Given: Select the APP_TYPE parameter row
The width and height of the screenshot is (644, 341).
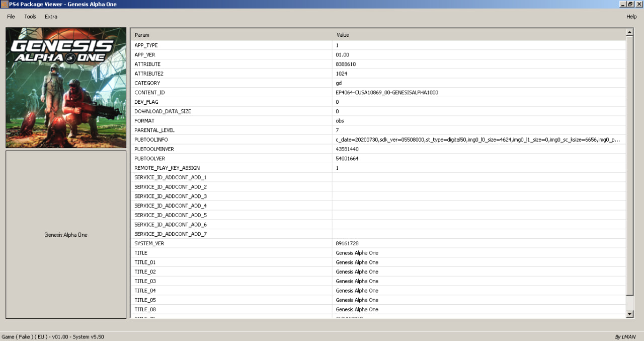Looking at the screenshot, I should [x=378, y=45].
